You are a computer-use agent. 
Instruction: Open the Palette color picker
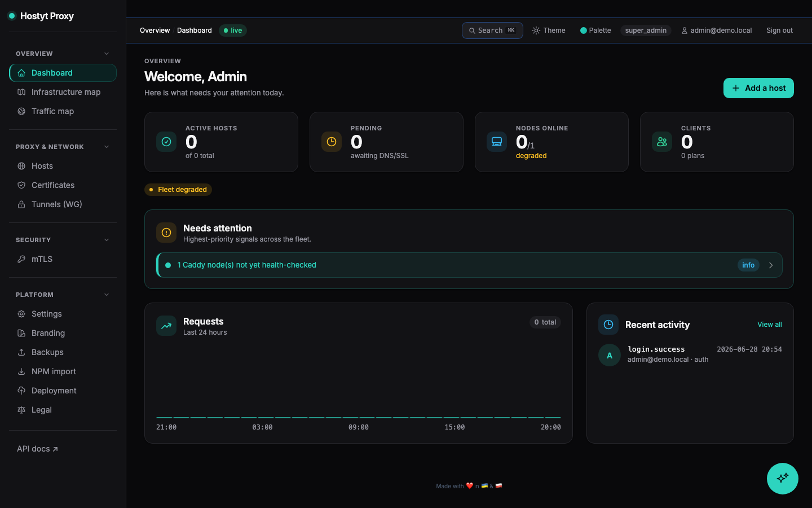[x=595, y=30]
